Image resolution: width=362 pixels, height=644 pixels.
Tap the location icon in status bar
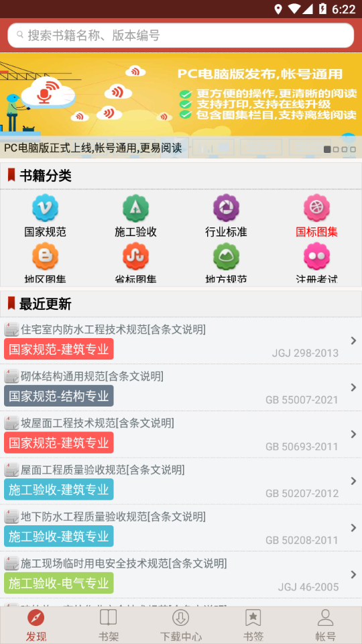[x=278, y=9]
